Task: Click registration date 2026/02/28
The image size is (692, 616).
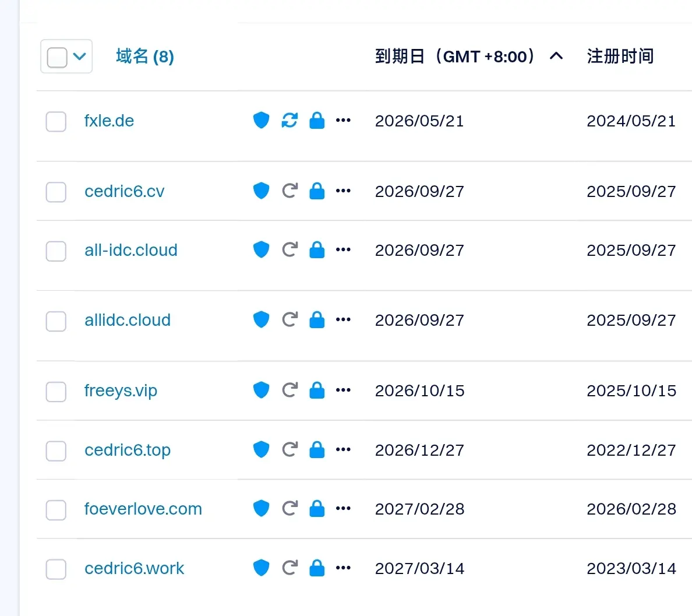Action: click(x=631, y=509)
